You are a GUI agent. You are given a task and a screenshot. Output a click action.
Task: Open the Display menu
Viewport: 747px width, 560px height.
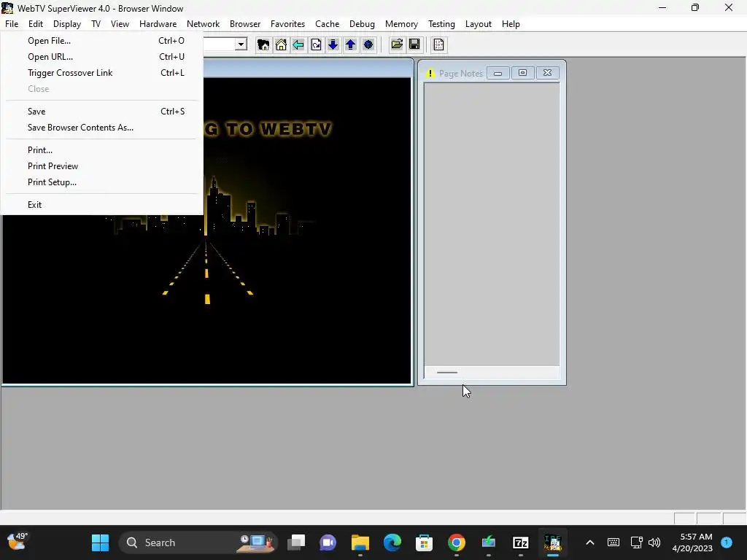(67, 24)
